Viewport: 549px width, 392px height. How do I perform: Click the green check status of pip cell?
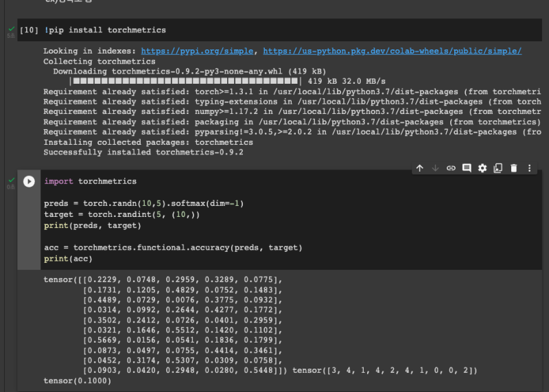pyautogui.click(x=12, y=29)
